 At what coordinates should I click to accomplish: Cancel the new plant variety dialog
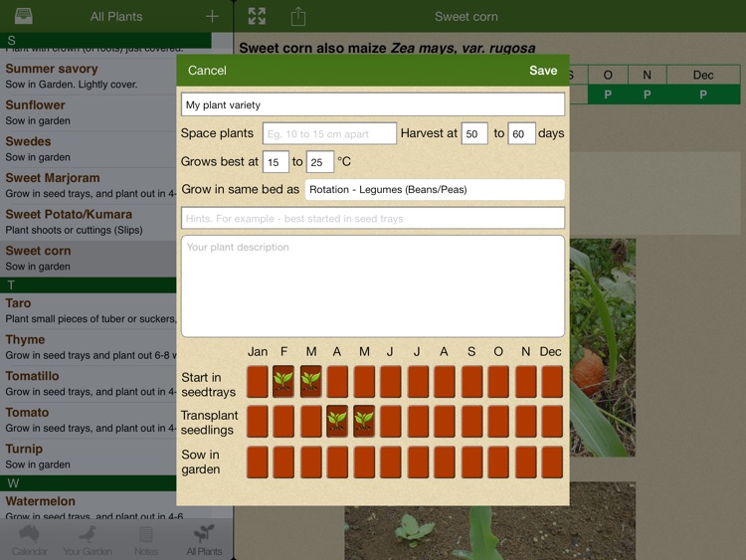click(x=207, y=71)
